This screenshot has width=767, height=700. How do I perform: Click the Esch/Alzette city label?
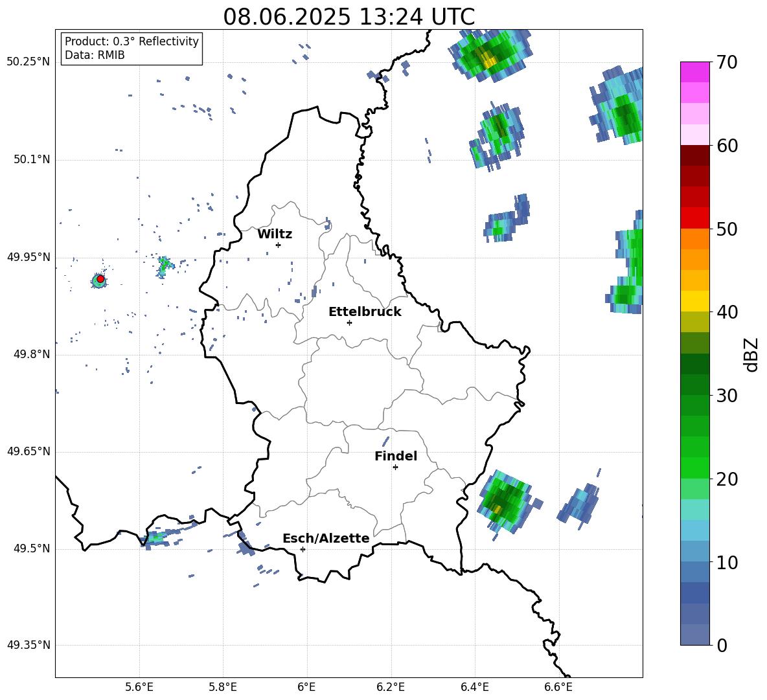point(326,538)
